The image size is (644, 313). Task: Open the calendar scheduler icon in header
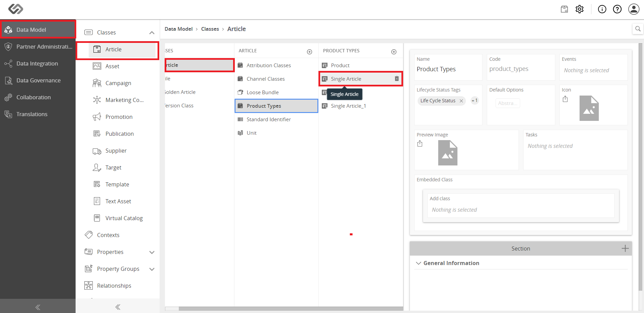(x=564, y=9)
